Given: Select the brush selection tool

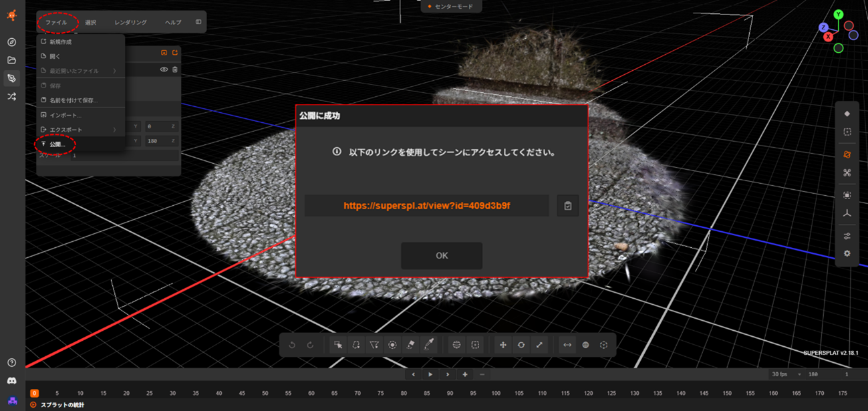Looking at the screenshot, I should pyautogui.click(x=392, y=345).
